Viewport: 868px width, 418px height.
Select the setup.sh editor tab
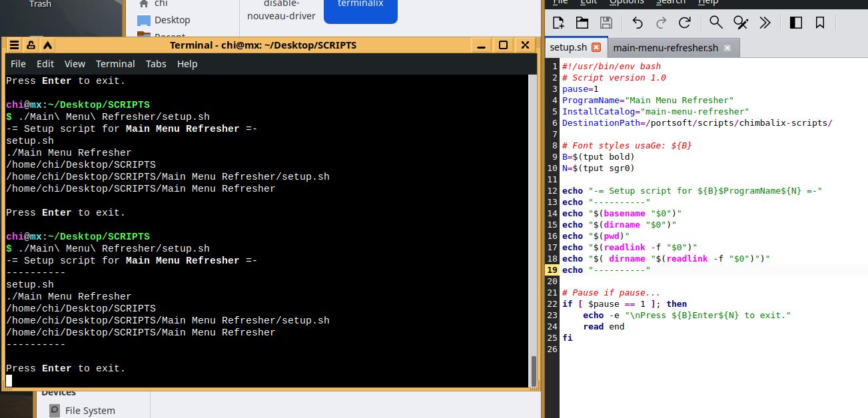click(x=568, y=47)
